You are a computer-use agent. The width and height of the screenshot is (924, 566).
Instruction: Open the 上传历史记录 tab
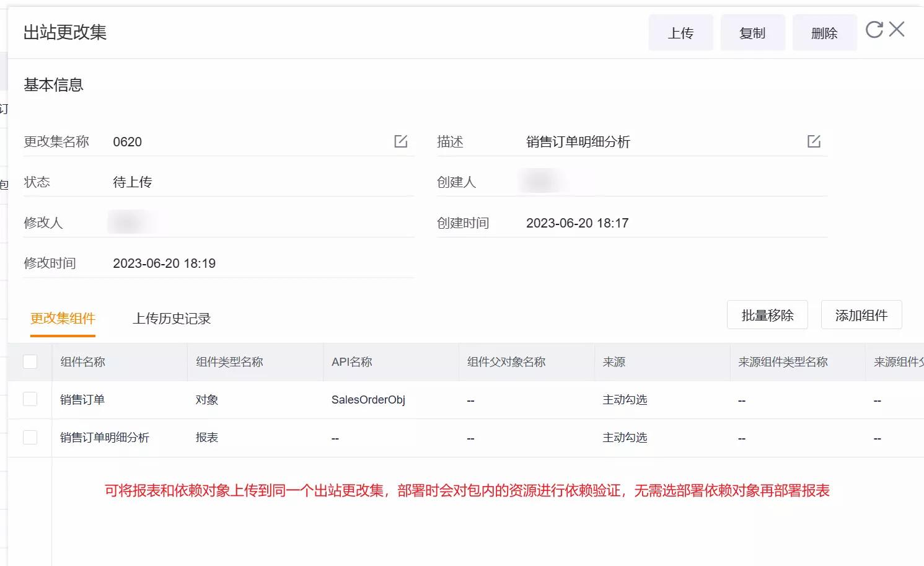tap(172, 319)
